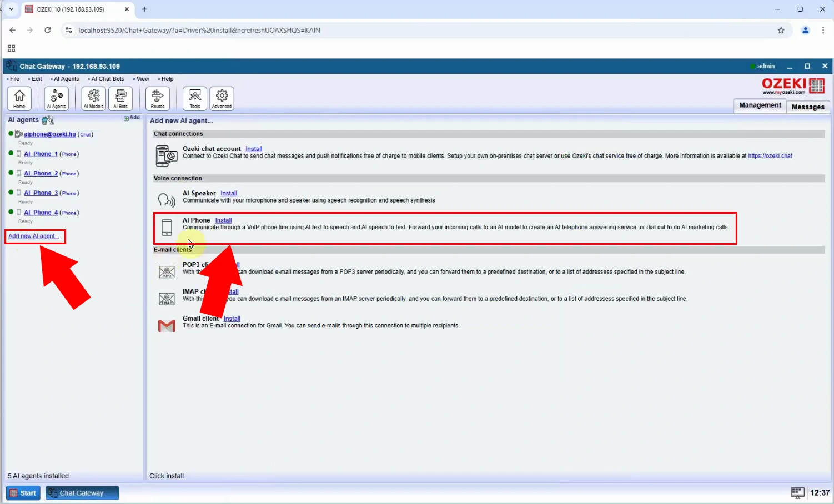Viewport: 834px width, 504px height.
Task: Click Install link for AI Phone
Action: click(x=223, y=220)
